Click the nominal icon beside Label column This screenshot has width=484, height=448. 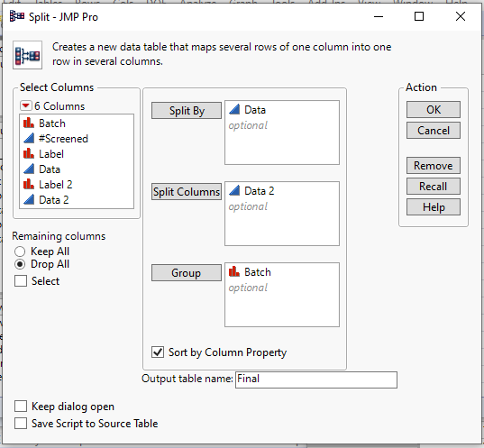click(29, 153)
